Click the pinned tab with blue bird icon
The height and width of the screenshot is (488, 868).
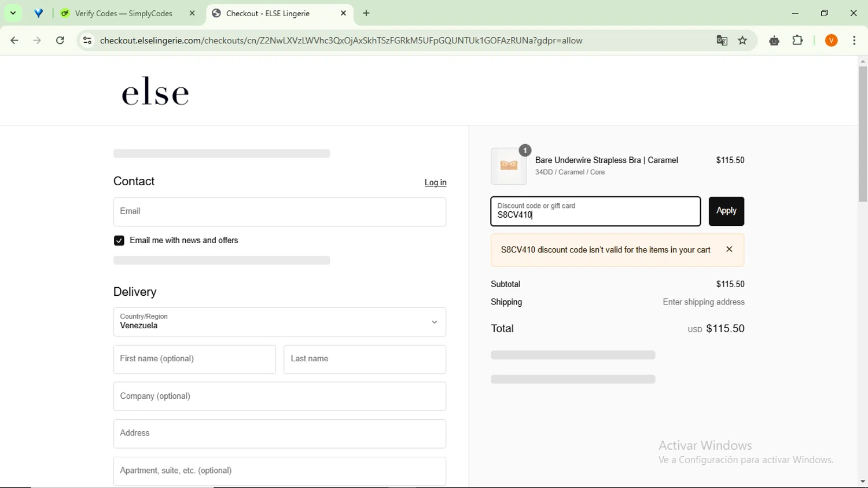[39, 13]
